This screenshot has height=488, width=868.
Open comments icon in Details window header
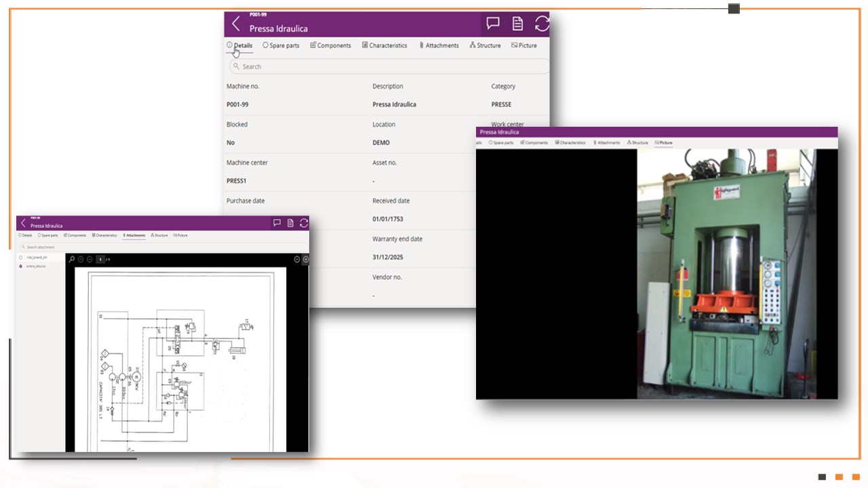click(x=493, y=24)
